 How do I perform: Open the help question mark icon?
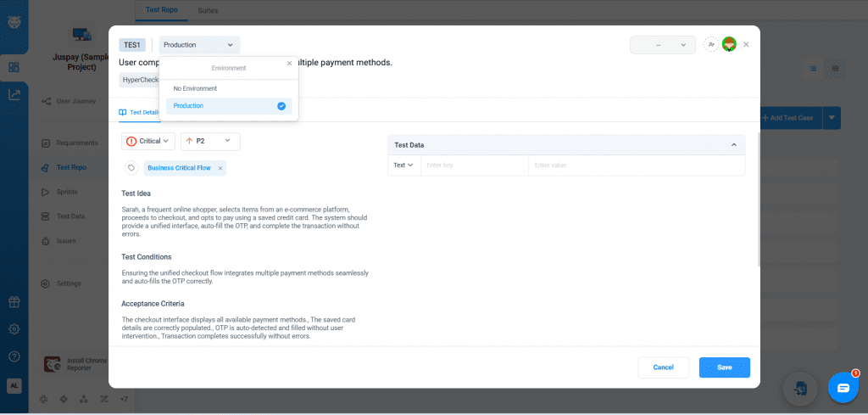click(14, 356)
